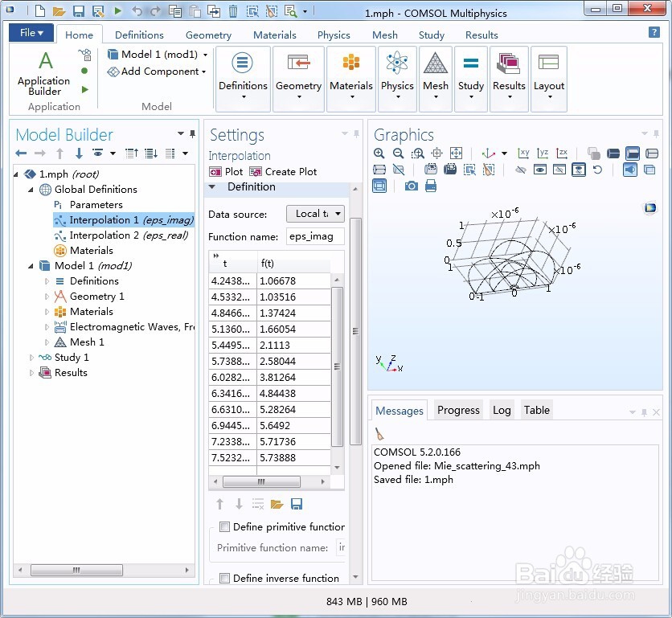Open the Study ribbon button
672x618 pixels.
pos(470,79)
